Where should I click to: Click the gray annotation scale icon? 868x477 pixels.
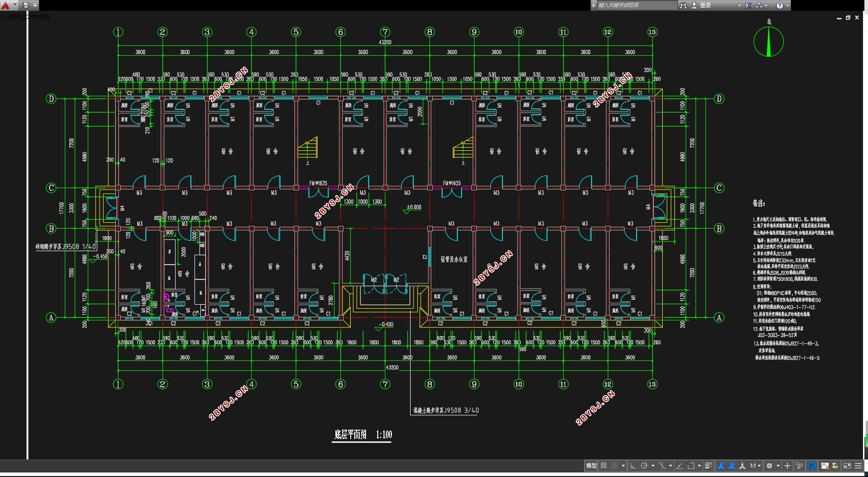click(x=742, y=466)
